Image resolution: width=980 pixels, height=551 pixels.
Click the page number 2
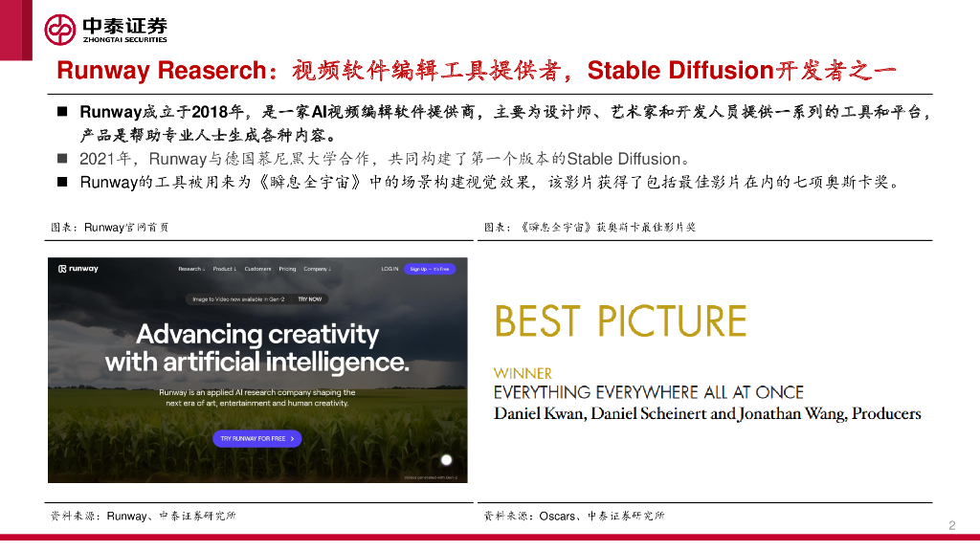point(952,525)
